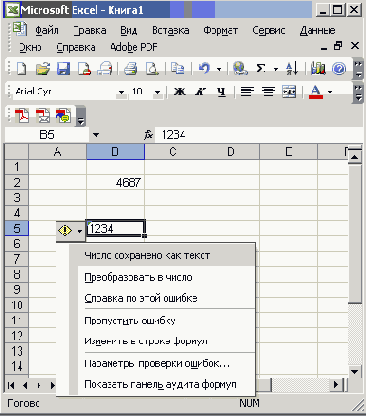Viewport: 366px width, 416px height.
Task: Click the Save floppy disk icon
Action: [63, 69]
